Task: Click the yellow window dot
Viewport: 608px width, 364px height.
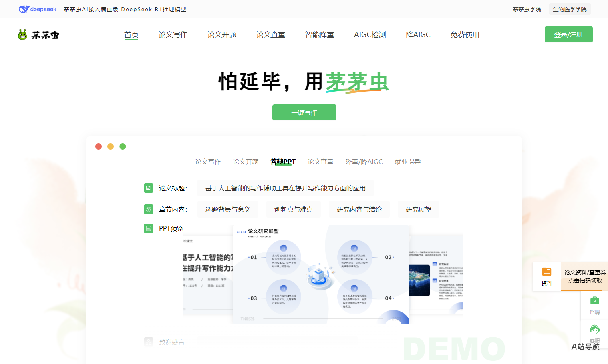Action: [x=111, y=146]
